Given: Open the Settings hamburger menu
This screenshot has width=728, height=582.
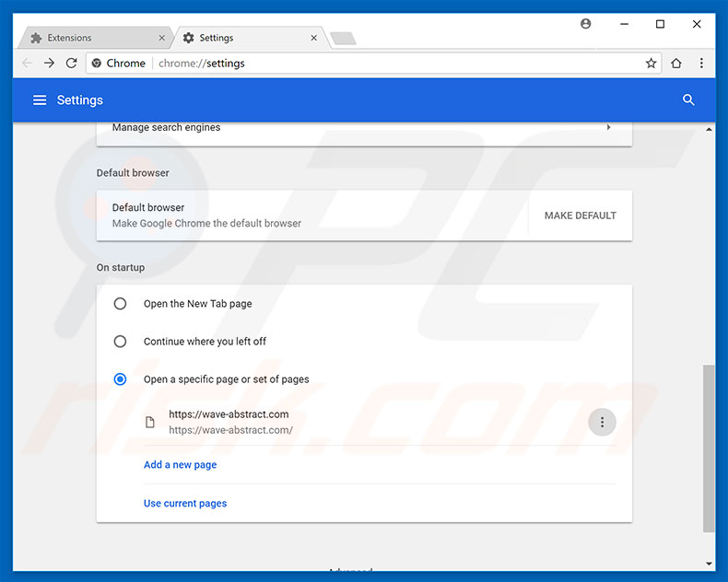Looking at the screenshot, I should (x=40, y=100).
